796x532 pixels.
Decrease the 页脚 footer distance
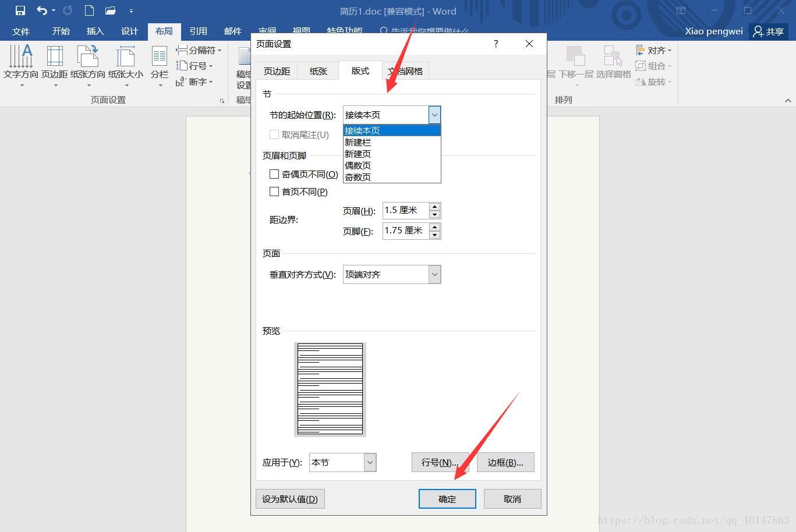[434, 235]
